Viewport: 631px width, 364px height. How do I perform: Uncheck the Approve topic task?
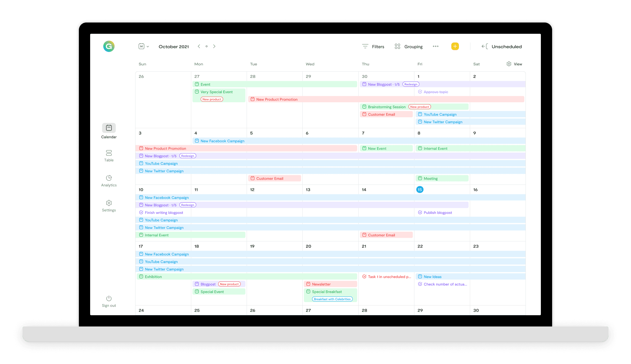click(x=420, y=92)
